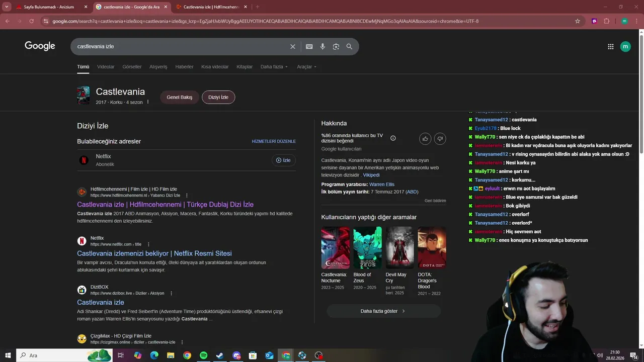Switch to the Alışveriş tab

158,67
